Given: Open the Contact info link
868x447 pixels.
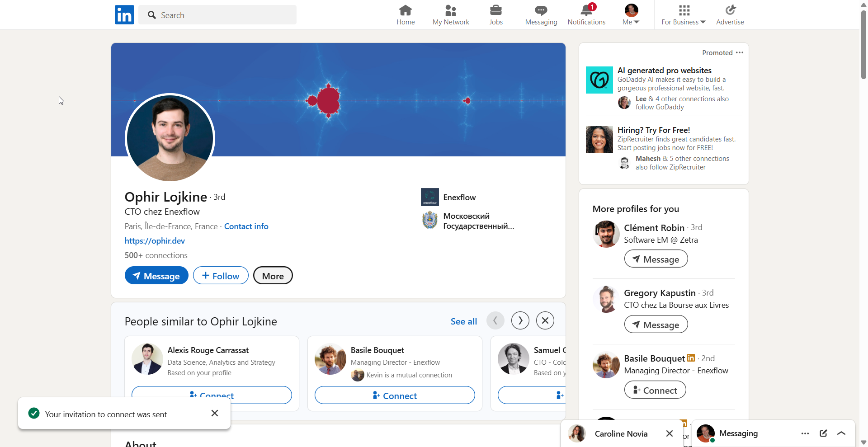Looking at the screenshot, I should 246,226.
